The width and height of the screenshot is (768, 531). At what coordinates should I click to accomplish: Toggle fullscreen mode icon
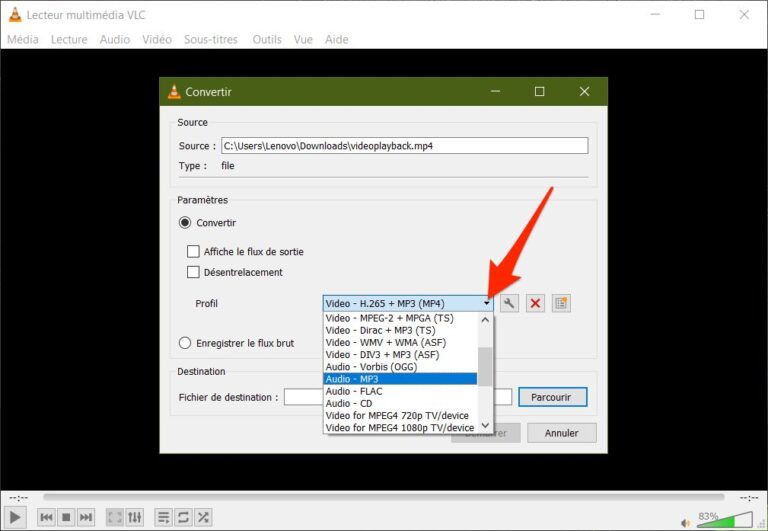tap(115, 517)
